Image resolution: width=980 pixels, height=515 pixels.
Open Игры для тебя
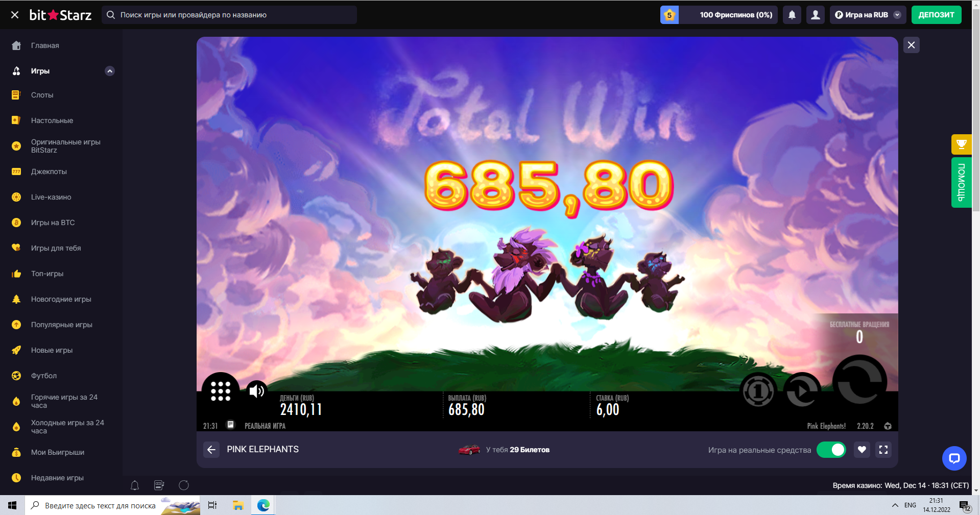click(x=56, y=248)
